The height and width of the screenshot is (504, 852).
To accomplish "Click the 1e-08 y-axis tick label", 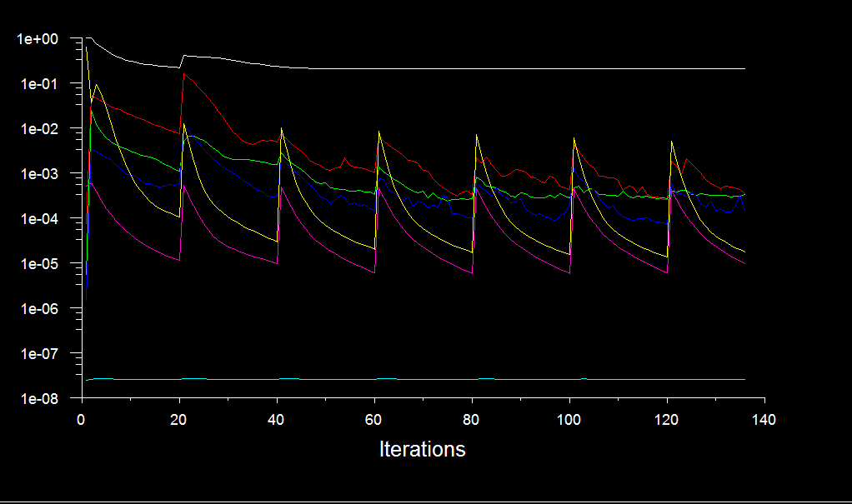I will [x=38, y=399].
